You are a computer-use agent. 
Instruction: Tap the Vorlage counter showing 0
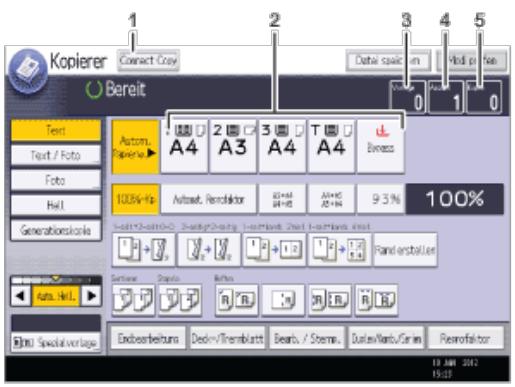click(407, 97)
